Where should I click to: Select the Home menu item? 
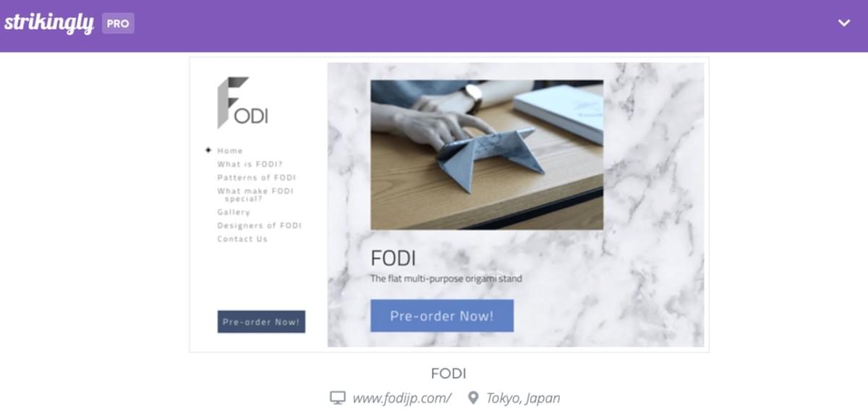[230, 151]
